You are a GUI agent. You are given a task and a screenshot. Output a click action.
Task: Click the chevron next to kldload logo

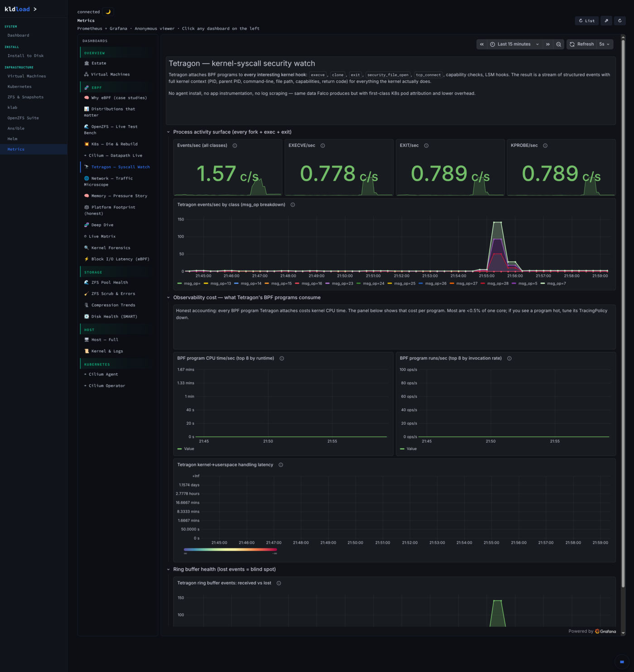[x=35, y=9]
